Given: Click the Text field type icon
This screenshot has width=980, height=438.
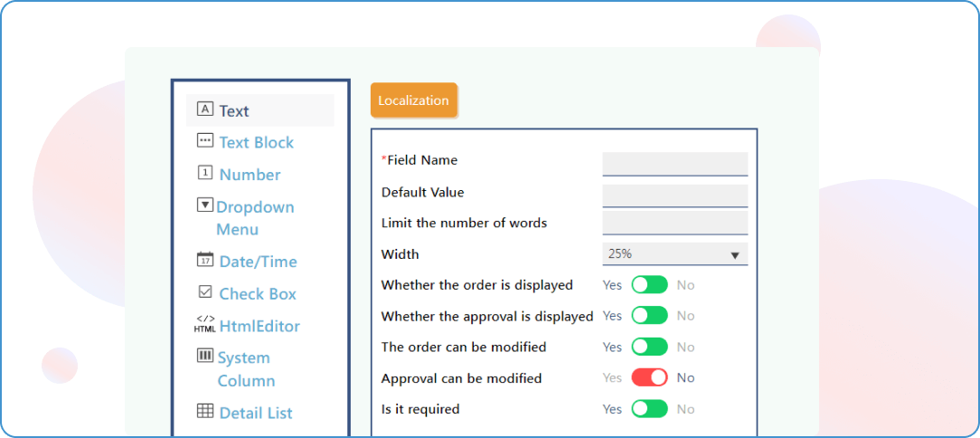Looking at the screenshot, I should pyautogui.click(x=205, y=109).
